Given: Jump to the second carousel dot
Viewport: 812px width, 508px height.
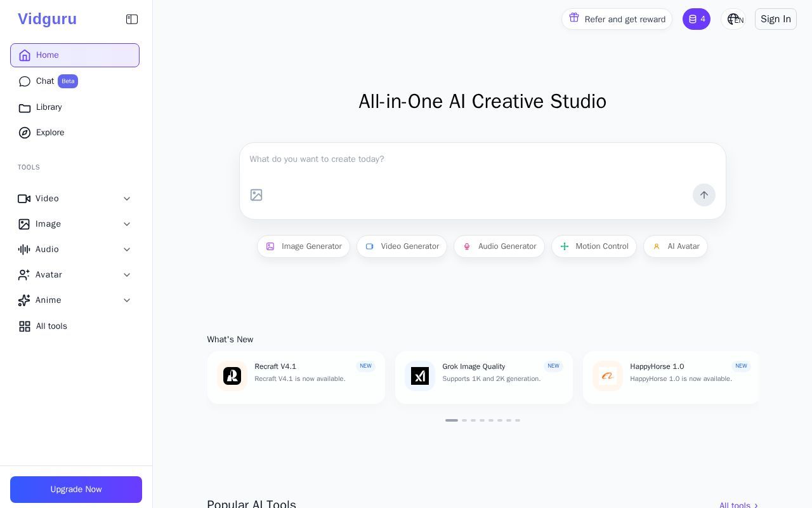Looking at the screenshot, I should pyautogui.click(x=464, y=420).
